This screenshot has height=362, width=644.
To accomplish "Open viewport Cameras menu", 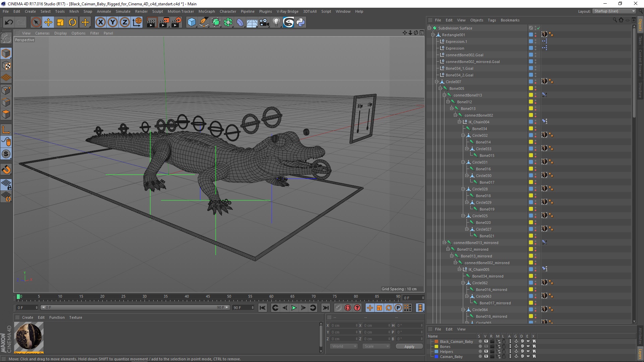I will point(42,33).
